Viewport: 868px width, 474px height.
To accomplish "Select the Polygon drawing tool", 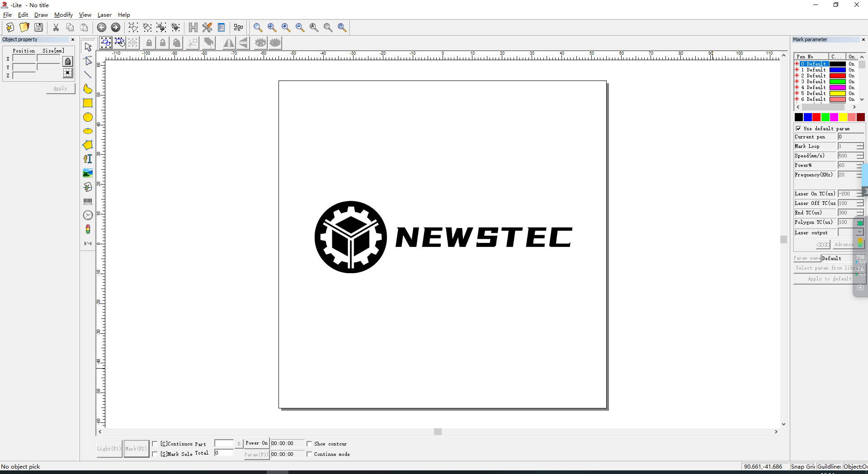I will 88,145.
